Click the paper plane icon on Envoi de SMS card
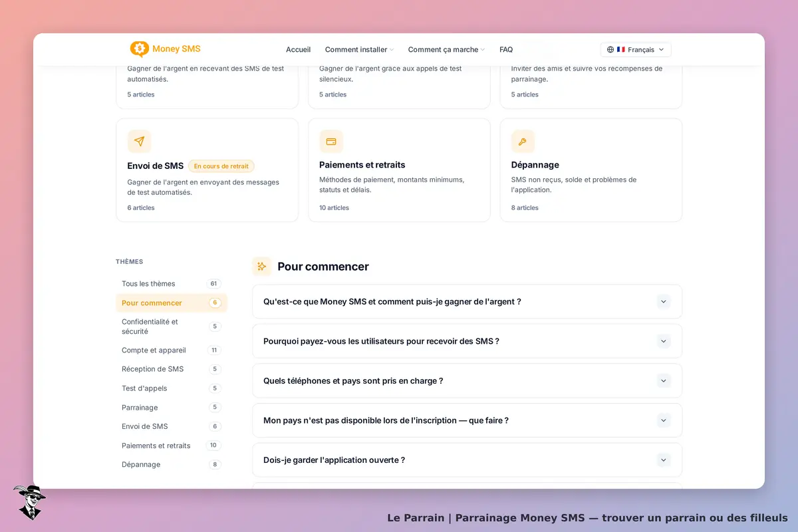Screen dimensions: 798x532 coord(139,141)
